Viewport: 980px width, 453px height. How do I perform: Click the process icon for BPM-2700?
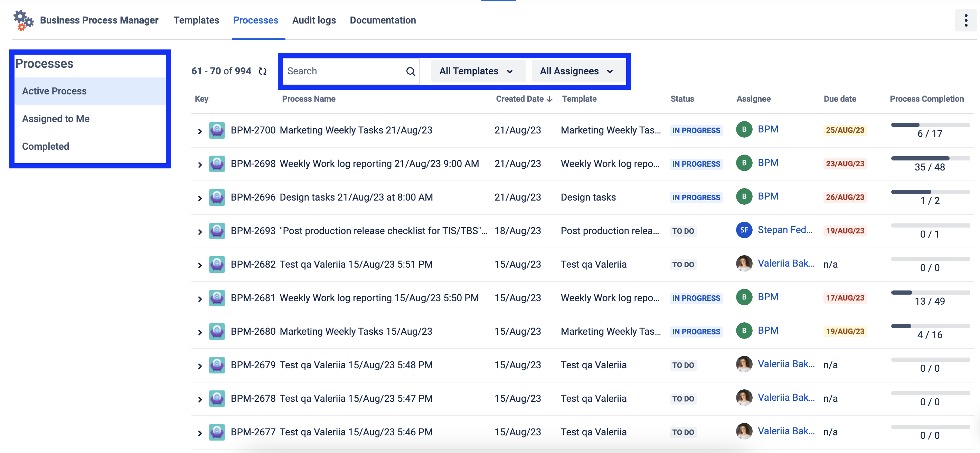pos(217,130)
